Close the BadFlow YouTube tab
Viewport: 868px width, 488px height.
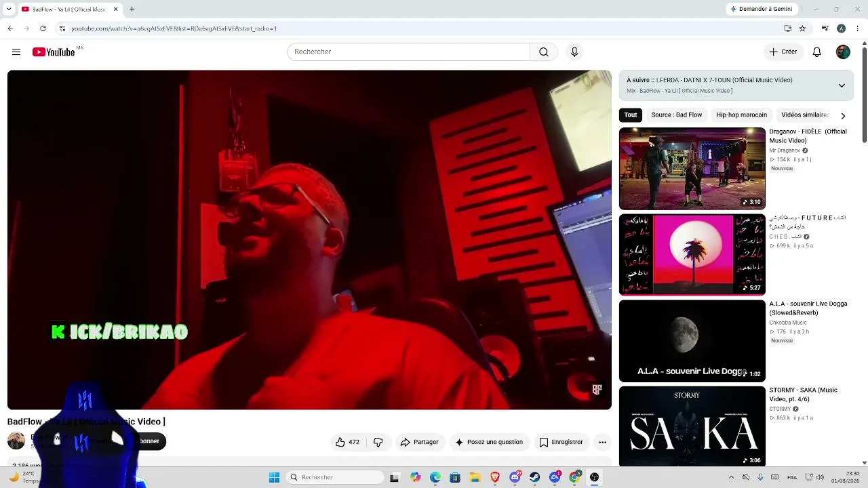point(115,9)
